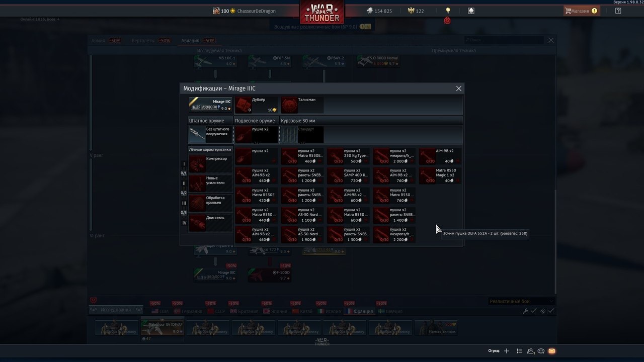Click the top-bar icon left of Магазин

(x=471, y=11)
